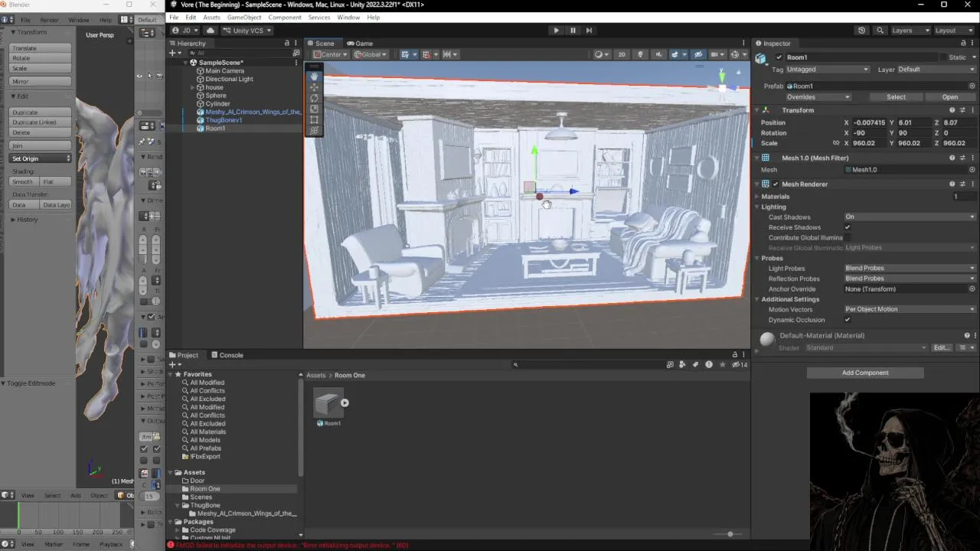The height and width of the screenshot is (551, 980).
Task: Switch to the Console tab
Action: 227,355
